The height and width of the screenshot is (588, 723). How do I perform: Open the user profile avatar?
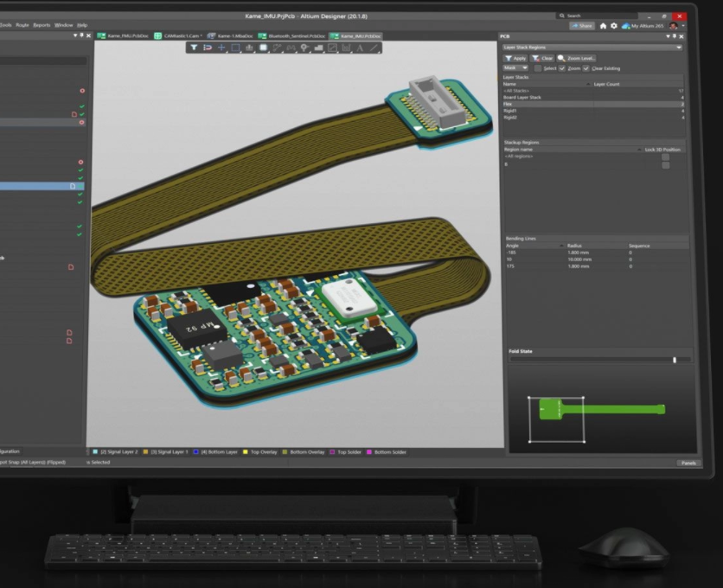pyautogui.click(x=673, y=26)
